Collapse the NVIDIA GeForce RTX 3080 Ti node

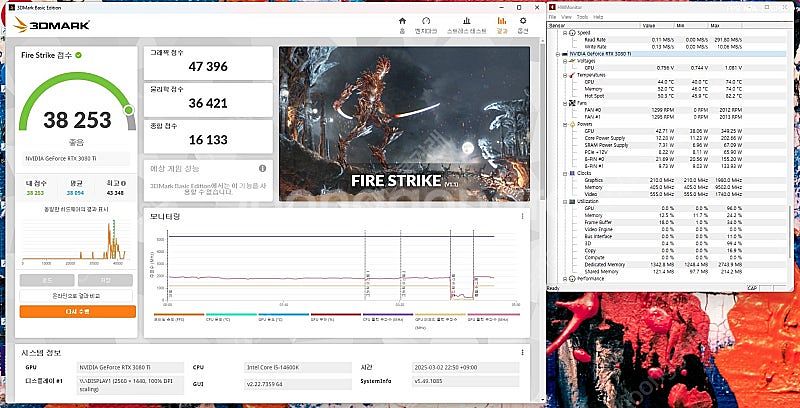[558, 54]
